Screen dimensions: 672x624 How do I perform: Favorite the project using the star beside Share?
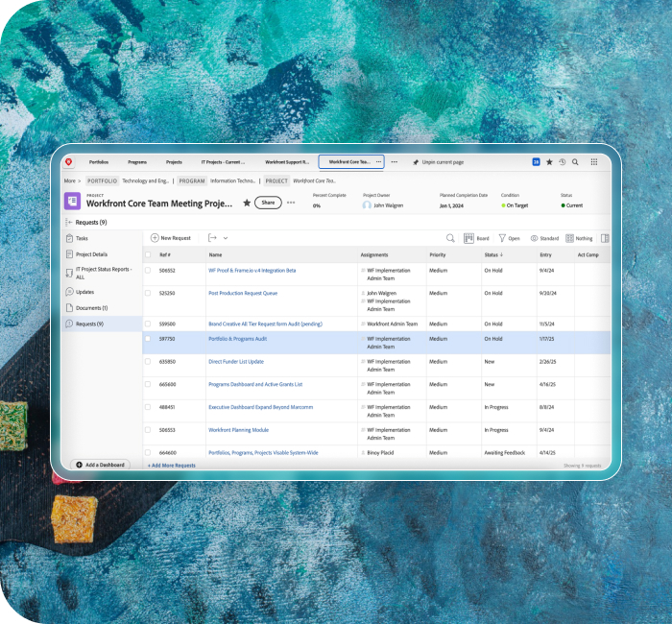tap(247, 203)
